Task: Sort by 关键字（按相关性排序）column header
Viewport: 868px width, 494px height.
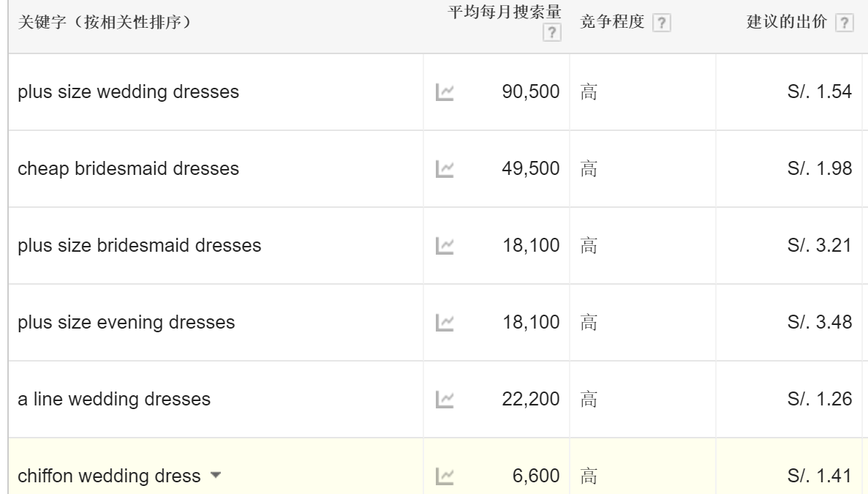Action: click(x=105, y=22)
